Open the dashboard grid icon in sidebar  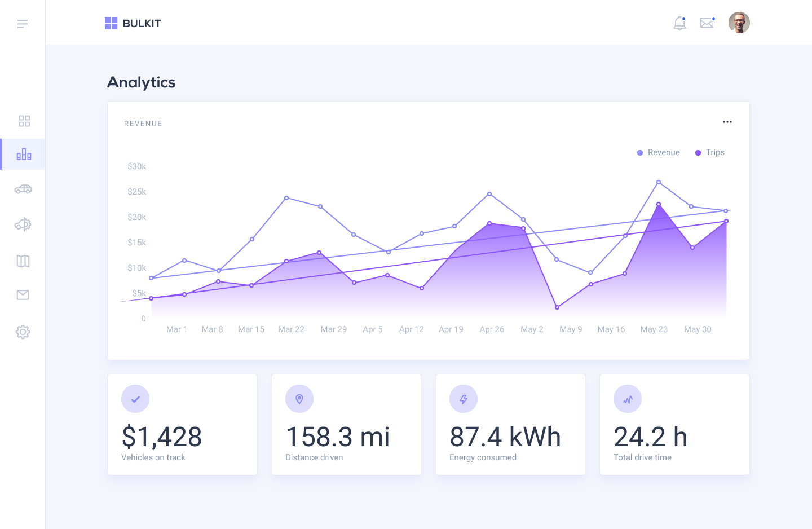click(23, 120)
